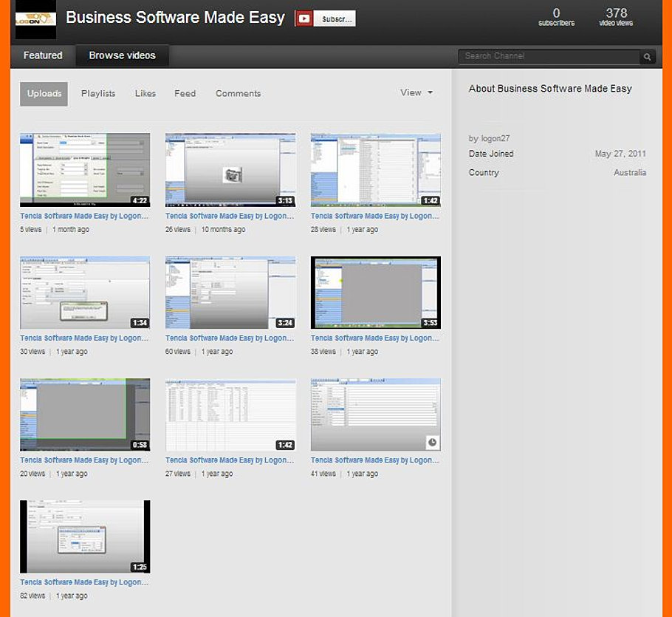Open the Featured tab

pyautogui.click(x=43, y=55)
